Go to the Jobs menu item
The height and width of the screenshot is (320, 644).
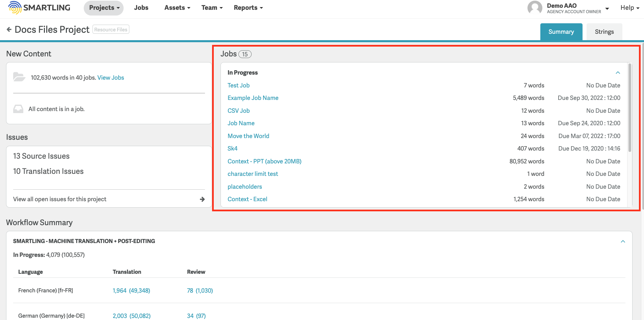point(141,8)
